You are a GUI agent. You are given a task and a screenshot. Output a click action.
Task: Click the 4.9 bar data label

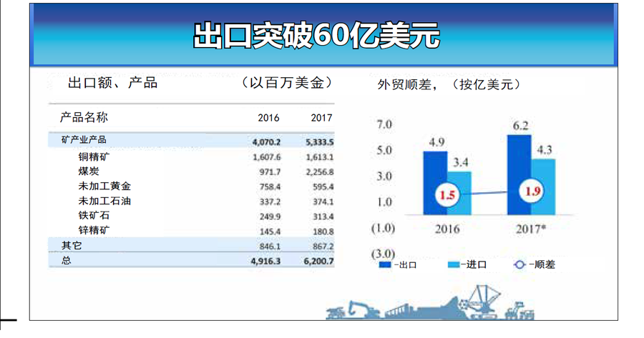[436, 142]
